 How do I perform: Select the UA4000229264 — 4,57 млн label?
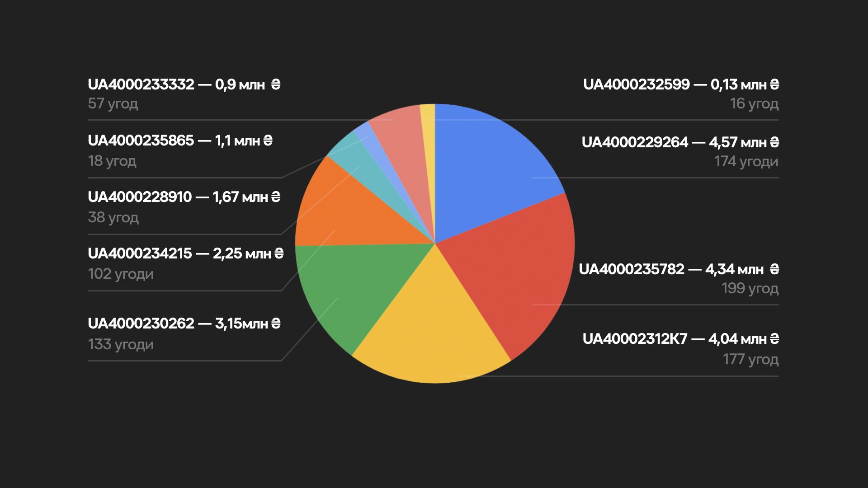click(680, 142)
